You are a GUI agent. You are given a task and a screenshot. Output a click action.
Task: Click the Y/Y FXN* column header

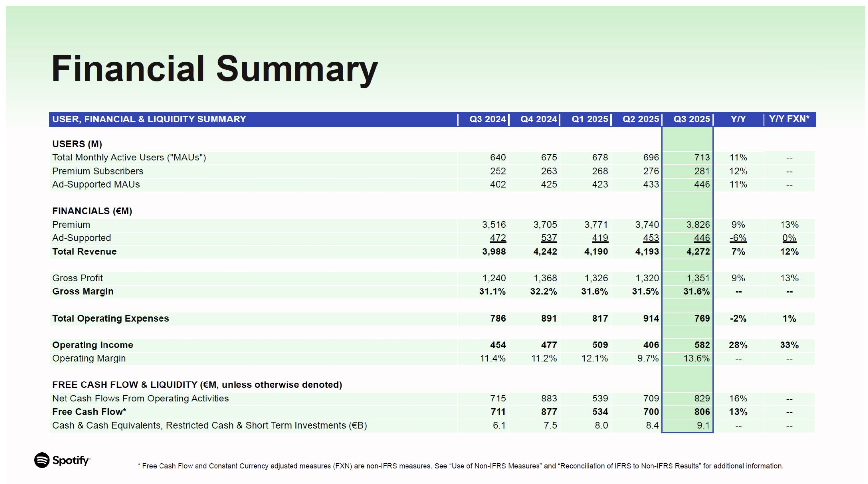[789, 119]
